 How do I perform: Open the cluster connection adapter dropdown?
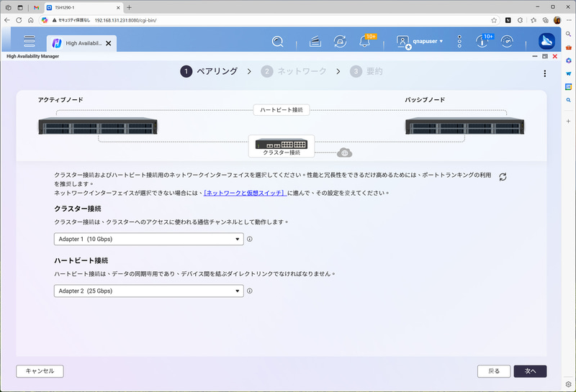[149, 239]
